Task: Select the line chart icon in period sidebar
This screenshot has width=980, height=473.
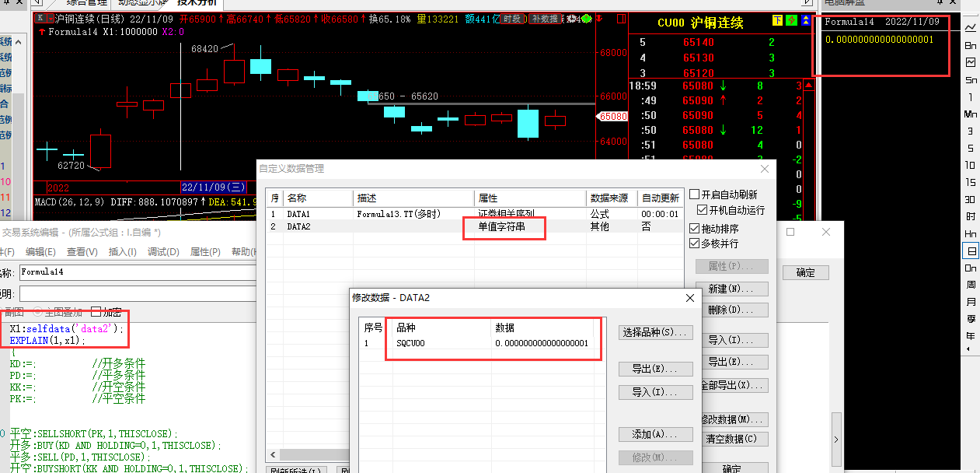Action: click(x=971, y=27)
